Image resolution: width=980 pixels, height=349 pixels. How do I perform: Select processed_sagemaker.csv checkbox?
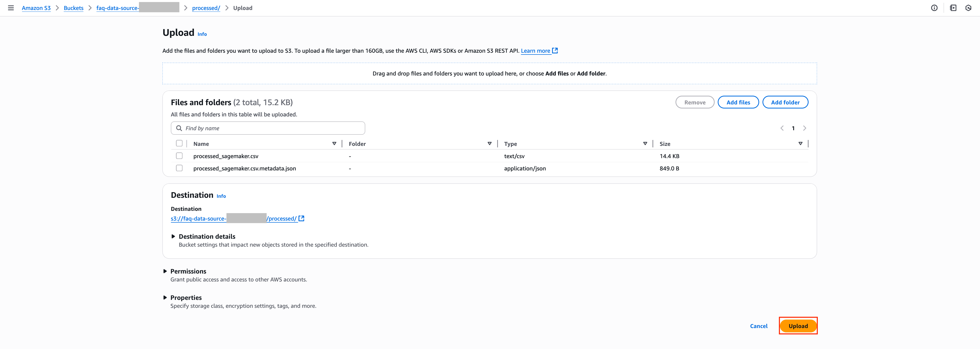tap(179, 156)
